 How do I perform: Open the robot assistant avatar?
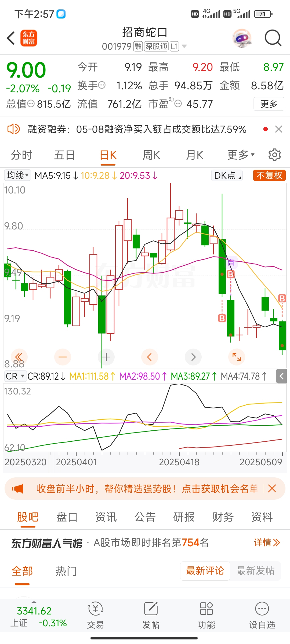pos(242,38)
